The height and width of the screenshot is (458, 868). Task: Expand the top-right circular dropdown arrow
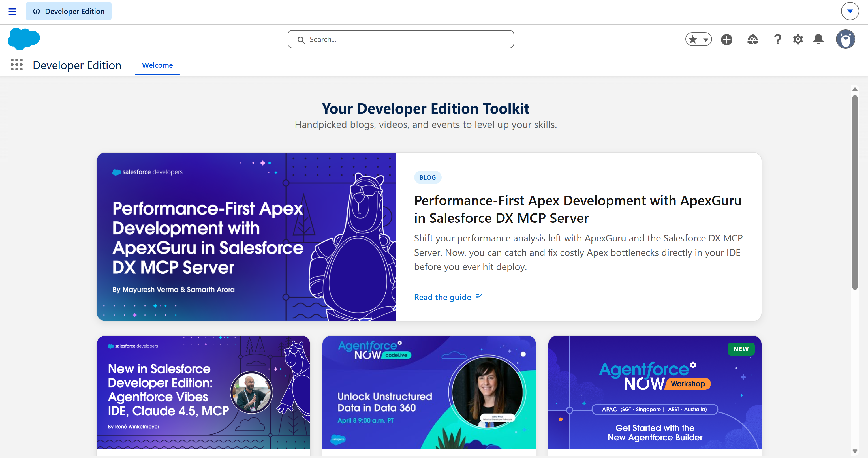(x=850, y=11)
